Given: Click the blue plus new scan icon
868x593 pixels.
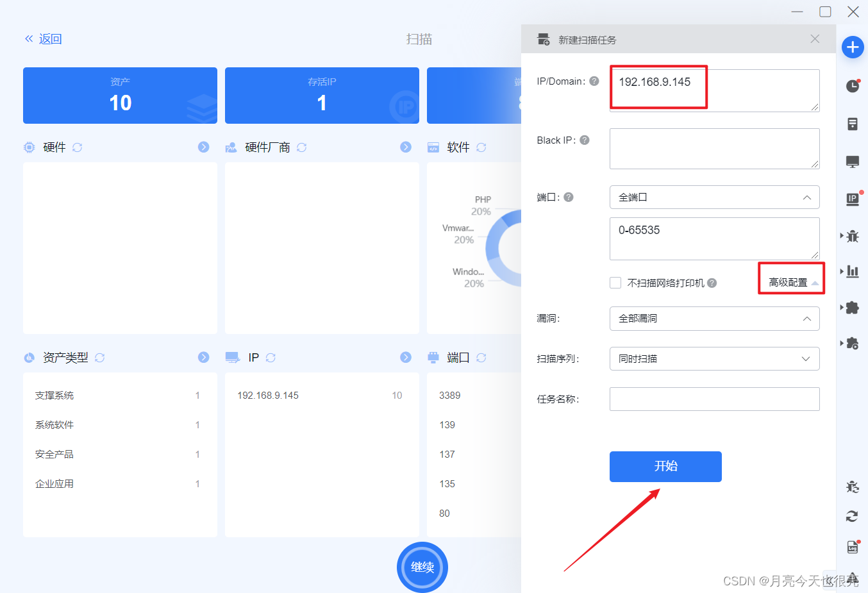Looking at the screenshot, I should [853, 47].
